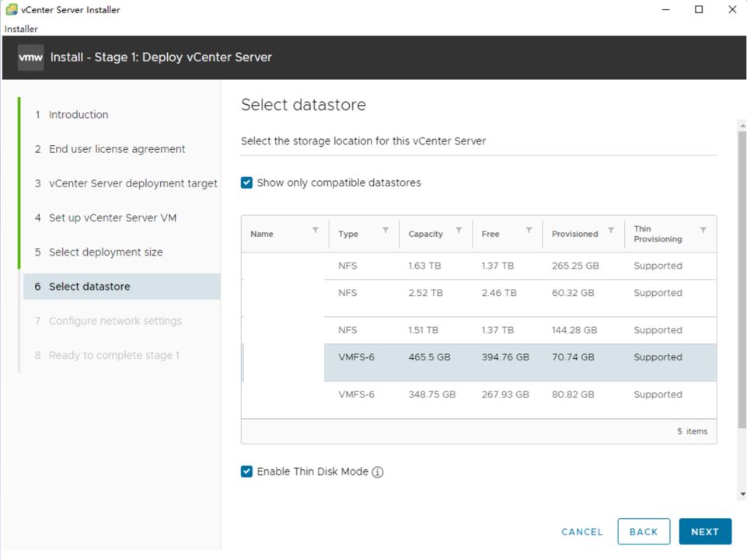
Task: Sort by the Type column header
Action: [x=348, y=234]
